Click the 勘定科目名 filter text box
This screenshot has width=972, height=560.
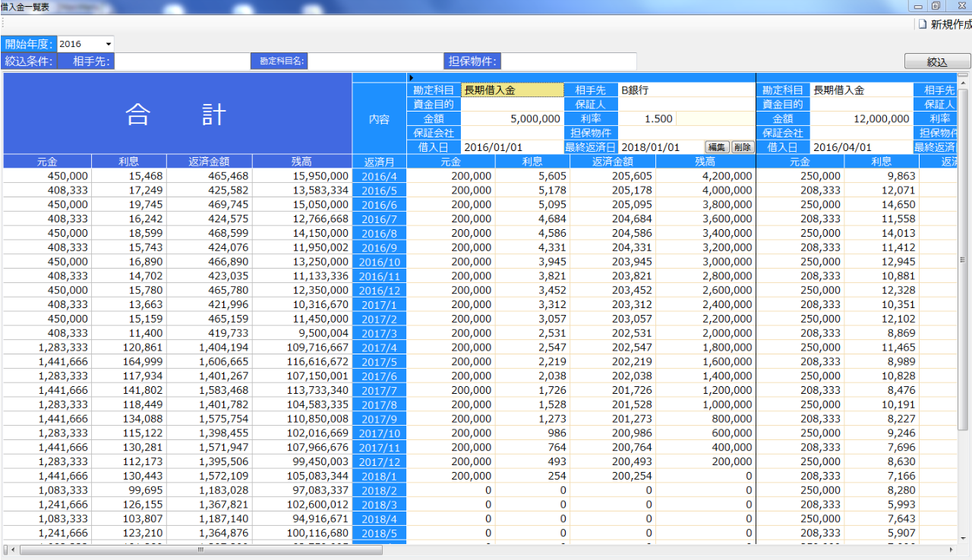(x=374, y=61)
